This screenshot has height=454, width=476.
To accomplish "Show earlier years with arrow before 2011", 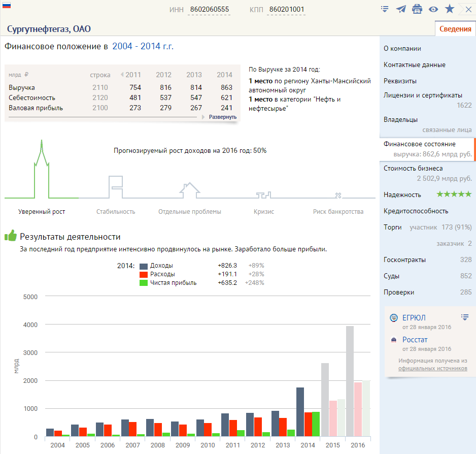I will point(122,75).
